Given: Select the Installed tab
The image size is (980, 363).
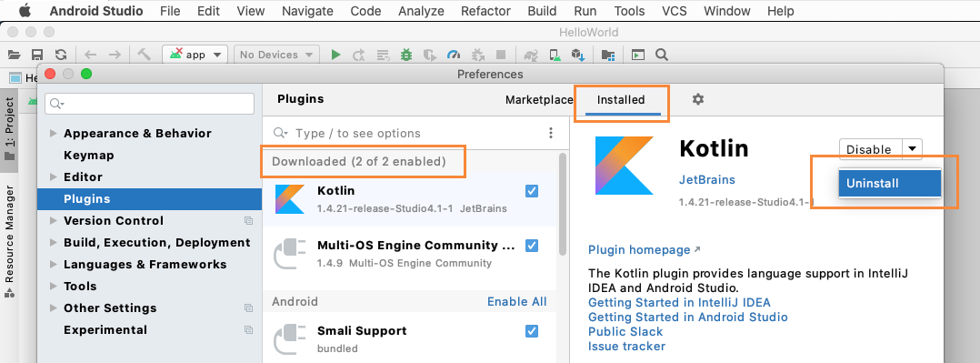Looking at the screenshot, I should (x=621, y=99).
